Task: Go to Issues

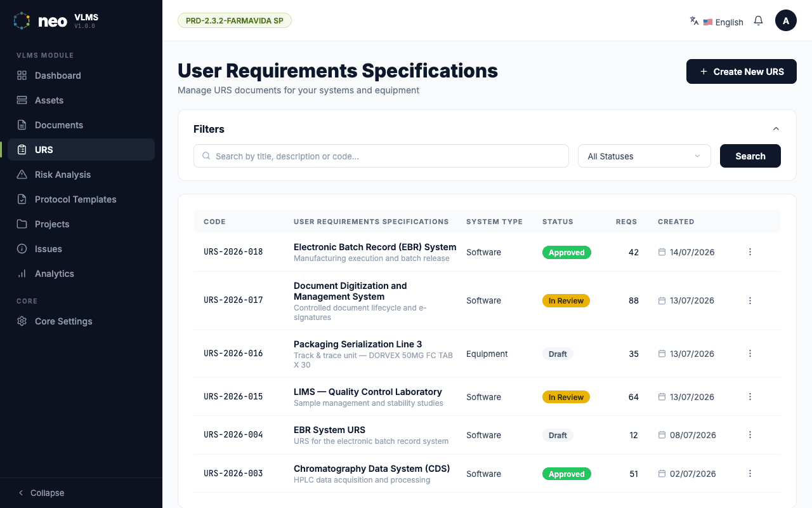Action: [x=81, y=249]
